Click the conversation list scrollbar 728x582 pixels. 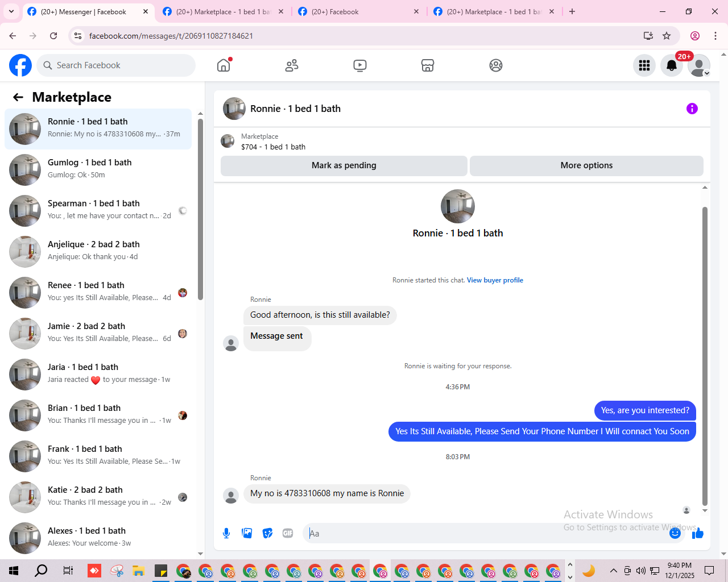click(200, 209)
